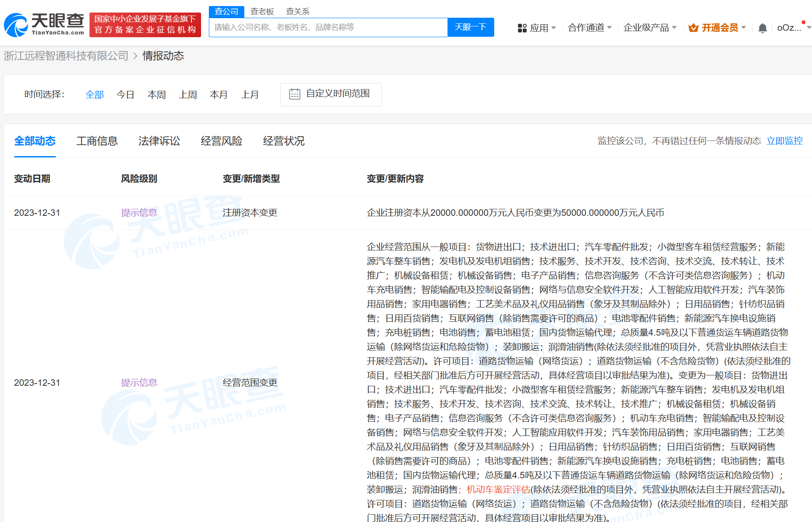Click the VIP crown membership icon
812x522 pixels.
[x=693, y=28]
